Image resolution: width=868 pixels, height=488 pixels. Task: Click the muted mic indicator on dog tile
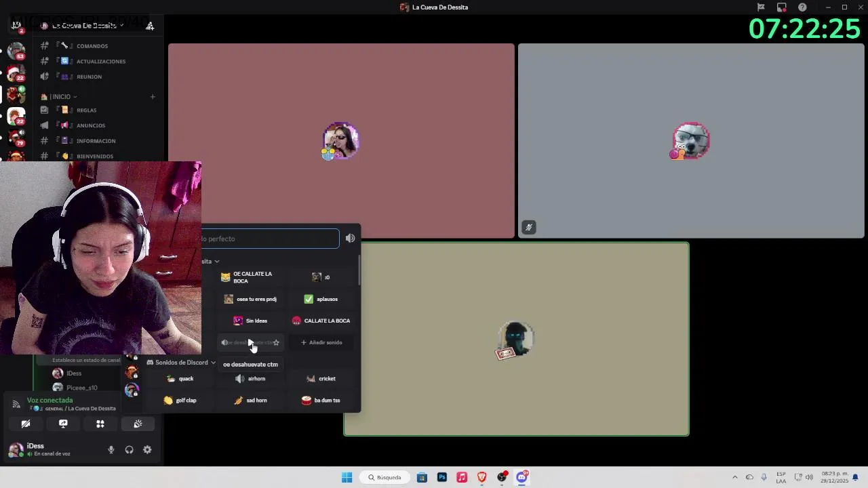point(529,228)
